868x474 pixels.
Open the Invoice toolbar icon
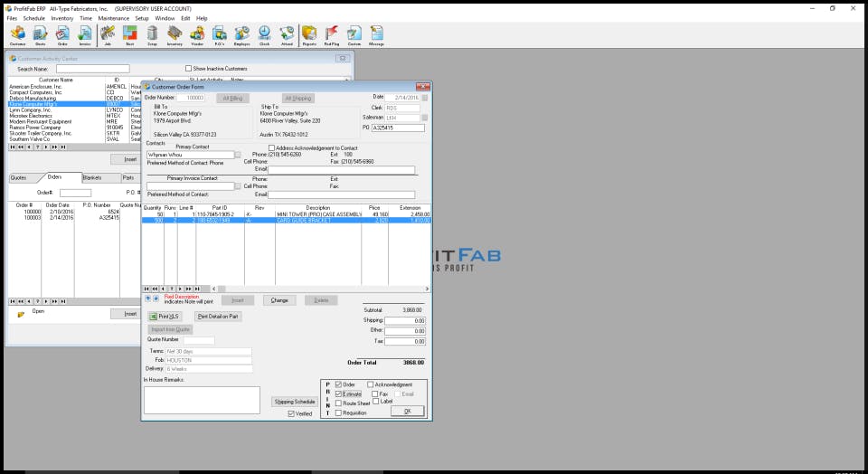(x=85, y=35)
